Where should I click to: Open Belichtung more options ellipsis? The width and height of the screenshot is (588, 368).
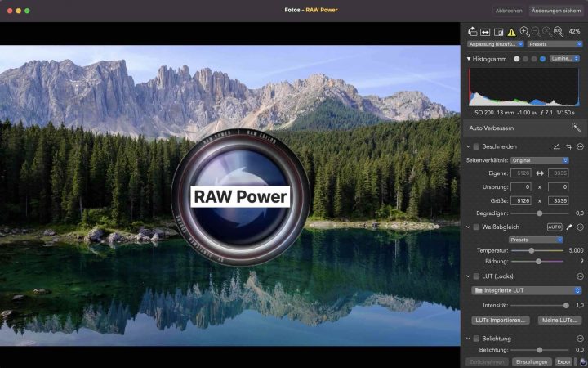pos(580,339)
